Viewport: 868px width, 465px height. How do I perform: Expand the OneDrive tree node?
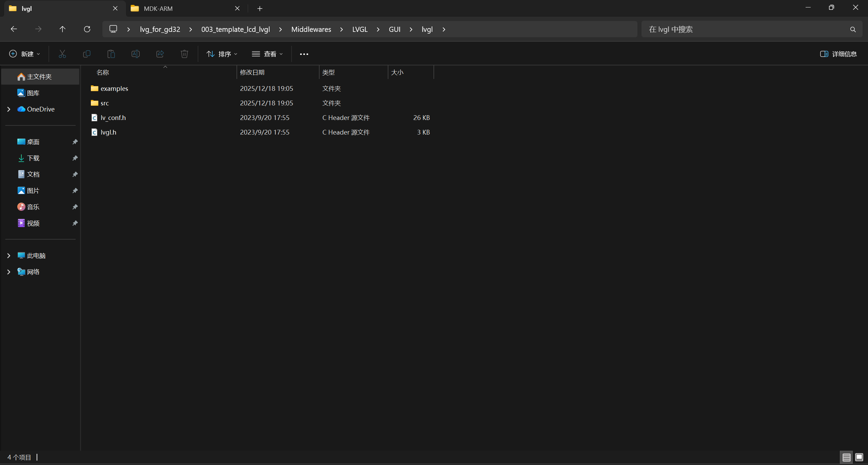[9, 109]
